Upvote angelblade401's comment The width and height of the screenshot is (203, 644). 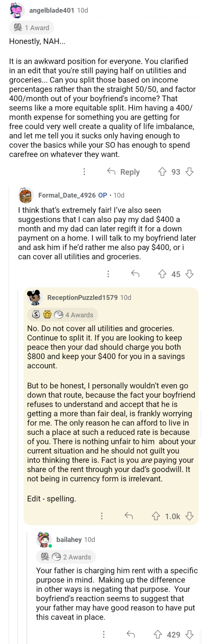tap(162, 172)
